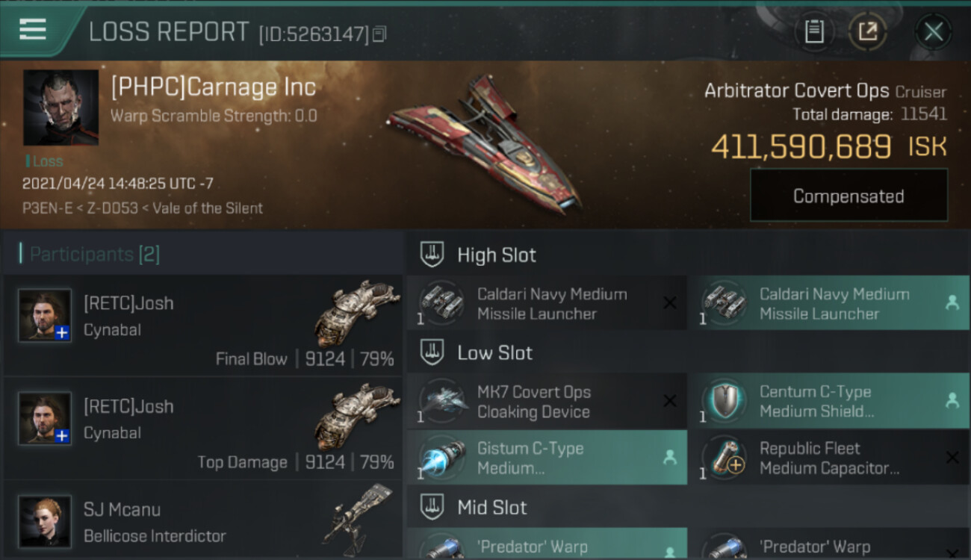
Task: Open the hamburger menu
Action: 33,30
